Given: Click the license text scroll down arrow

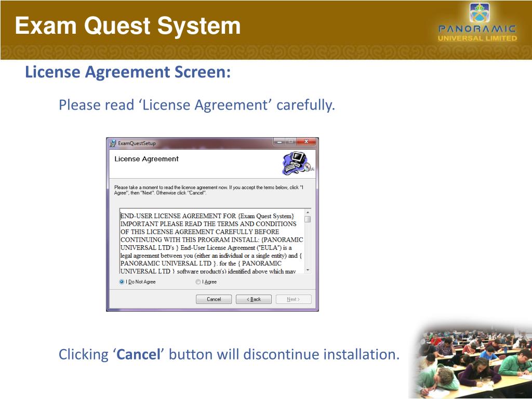Looking at the screenshot, I should 308,270.
